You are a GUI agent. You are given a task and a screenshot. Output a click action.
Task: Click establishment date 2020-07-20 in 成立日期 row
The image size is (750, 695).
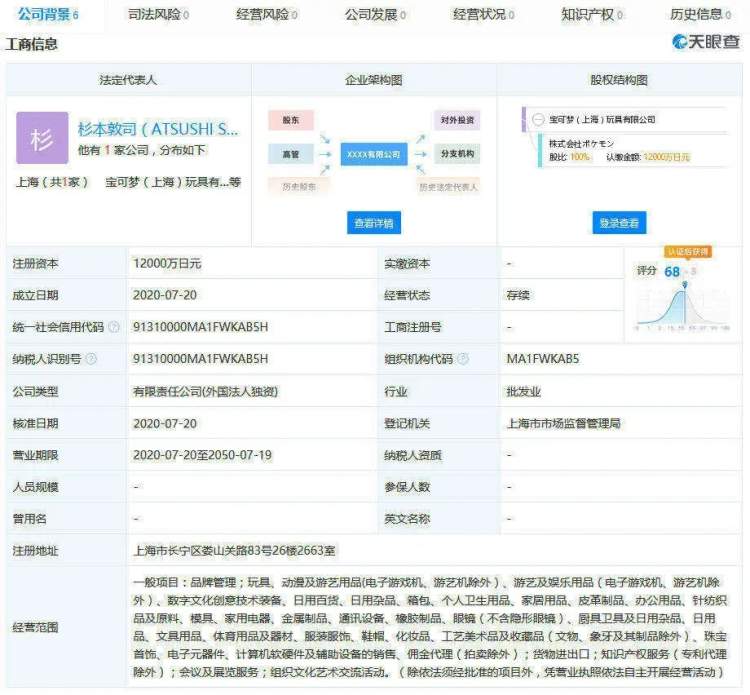tap(165, 295)
